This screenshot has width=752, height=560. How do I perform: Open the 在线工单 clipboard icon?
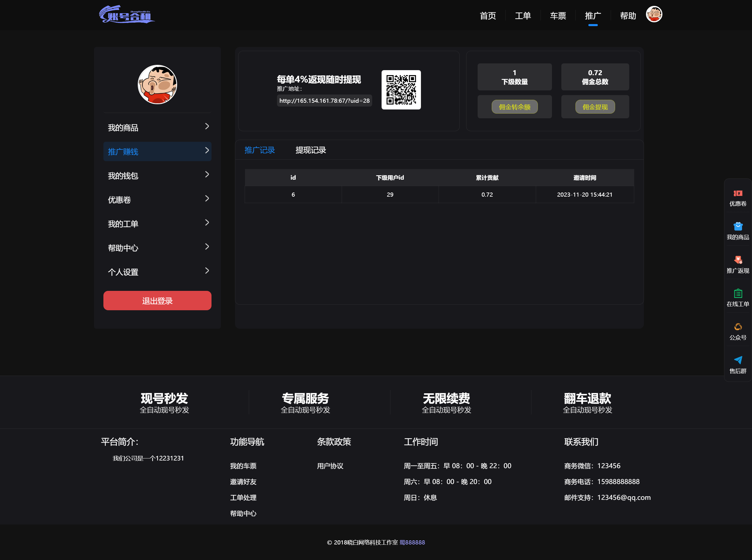point(738,293)
